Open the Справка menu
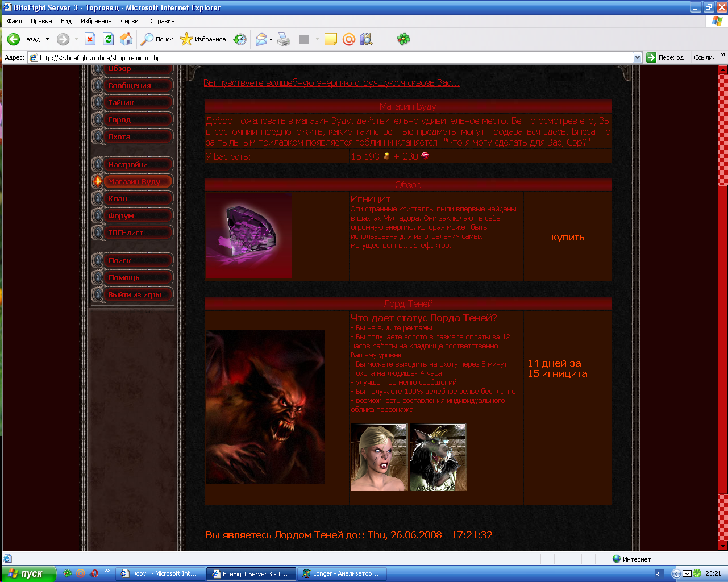Viewport: 728px width, 582px height. [x=163, y=21]
